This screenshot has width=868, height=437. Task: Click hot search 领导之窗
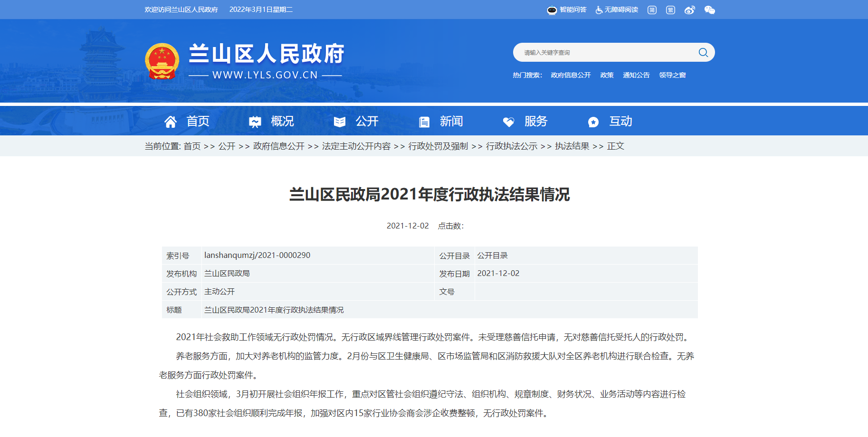click(x=672, y=75)
